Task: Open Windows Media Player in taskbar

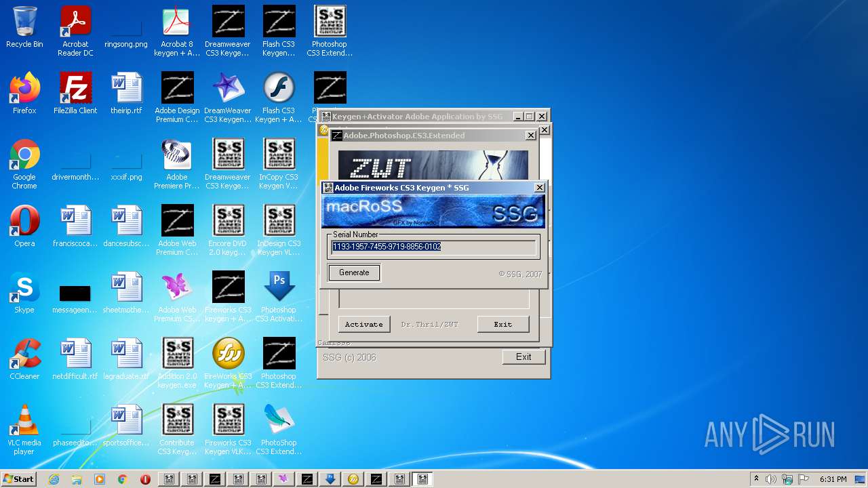Action: [100, 479]
